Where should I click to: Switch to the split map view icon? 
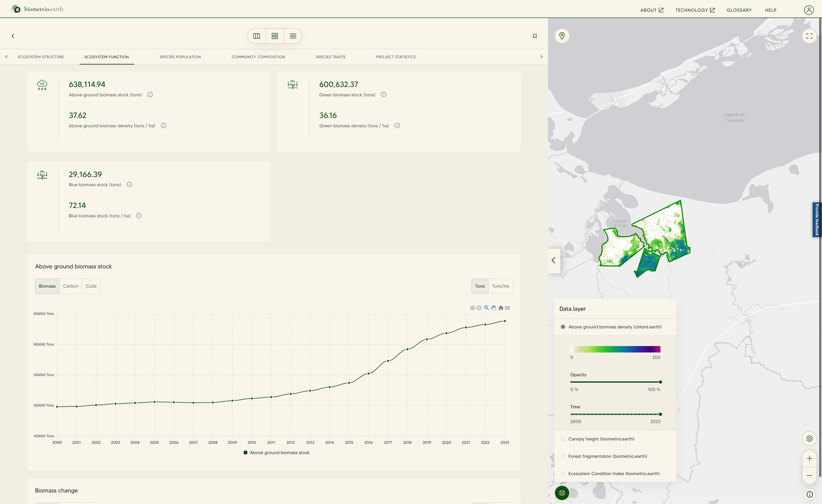pyautogui.click(x=257, y=36)
